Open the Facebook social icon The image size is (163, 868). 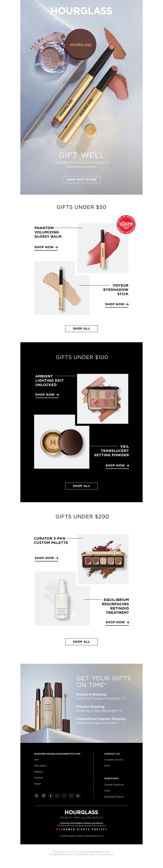51,796
